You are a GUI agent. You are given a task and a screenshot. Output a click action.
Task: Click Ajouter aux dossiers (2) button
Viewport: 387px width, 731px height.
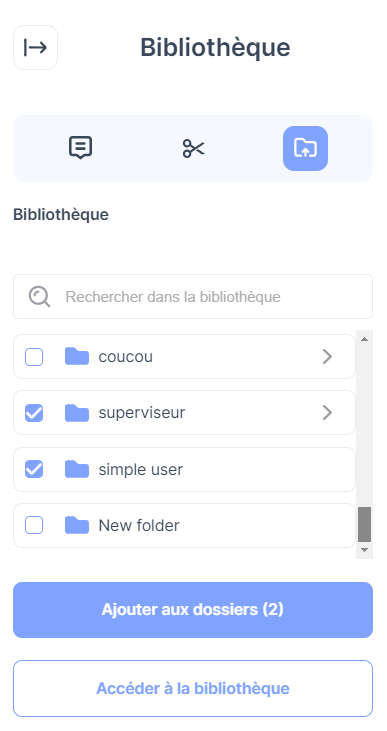tap(193, 610)
